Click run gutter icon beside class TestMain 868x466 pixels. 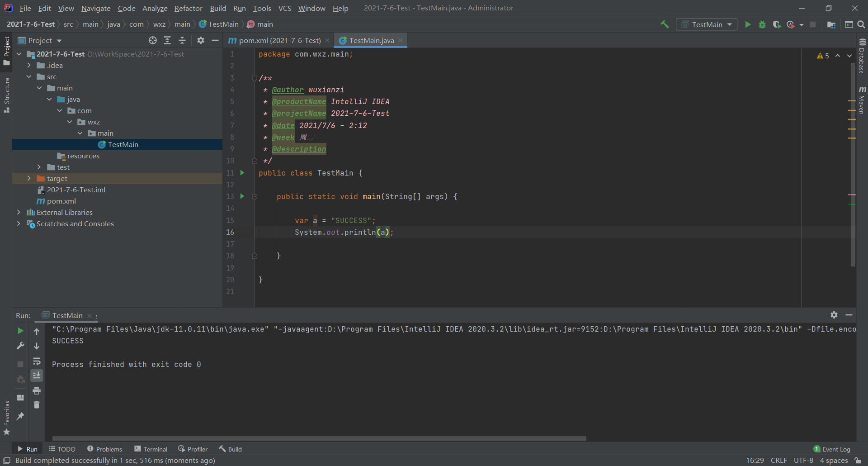coord(242,173)
